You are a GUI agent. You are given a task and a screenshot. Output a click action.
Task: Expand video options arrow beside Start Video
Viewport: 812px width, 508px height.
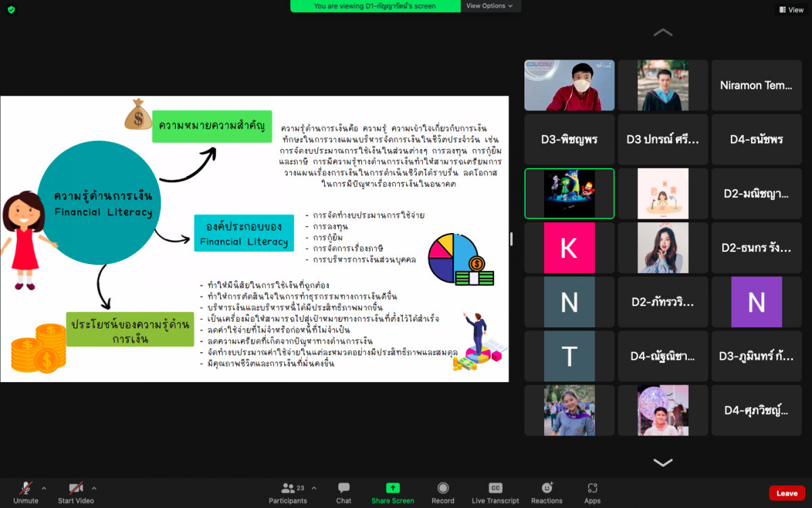coord(94,488)
